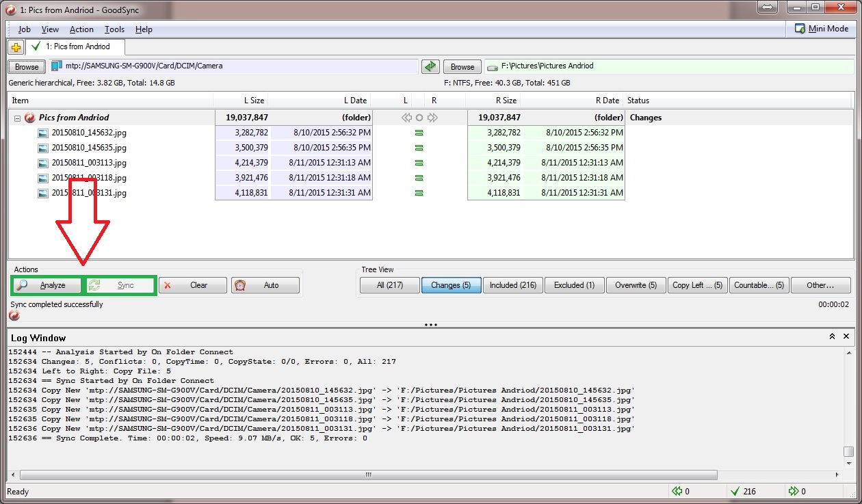
Task: Open the Tools menu
Action: click(114, 29)
